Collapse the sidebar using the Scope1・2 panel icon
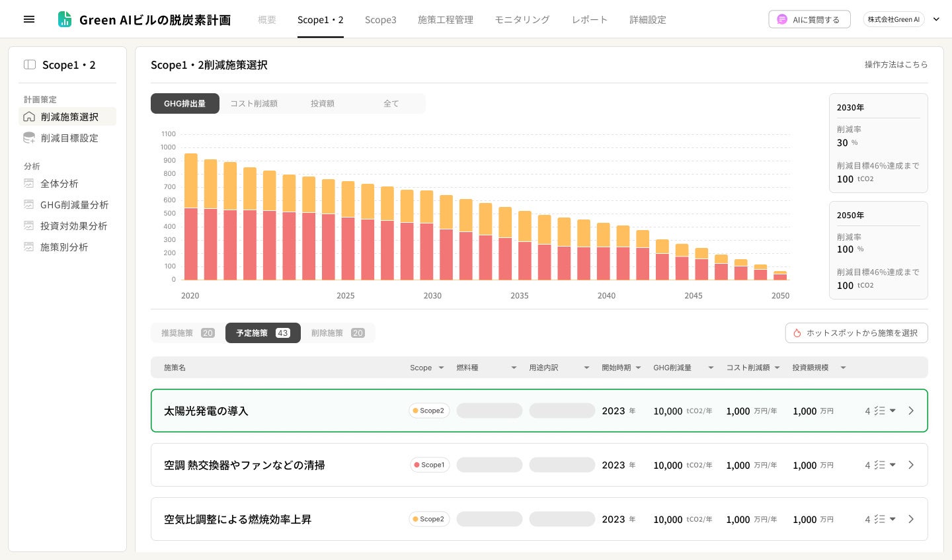This screenshot has height=560, width=952. pyautogui.click(x=30, y=64)
